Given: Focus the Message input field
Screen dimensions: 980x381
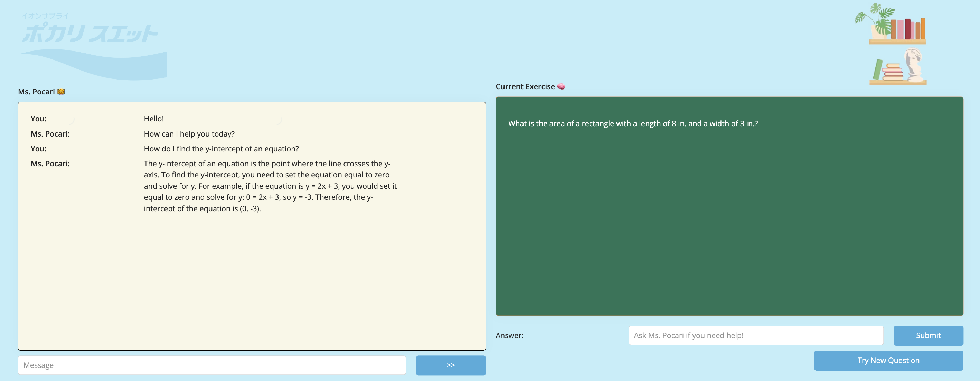Looking at the screenshot, I should pos(211,365).
